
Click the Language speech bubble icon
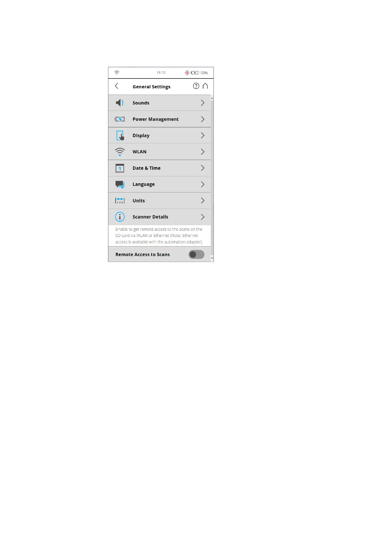coord(120,185)
